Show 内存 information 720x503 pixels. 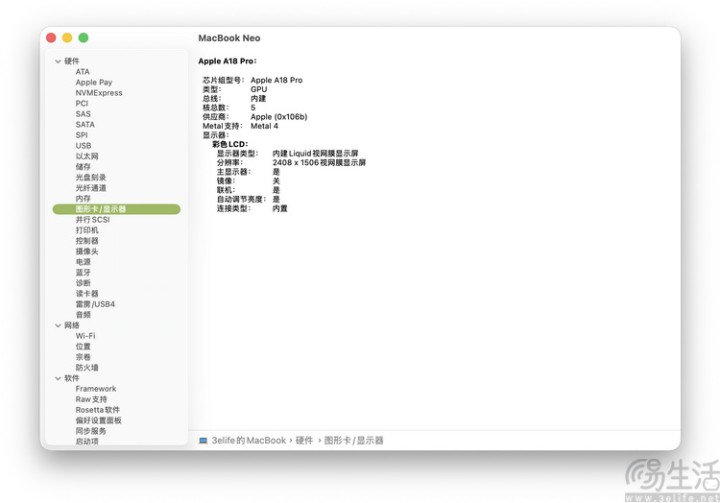coord(83,198)
